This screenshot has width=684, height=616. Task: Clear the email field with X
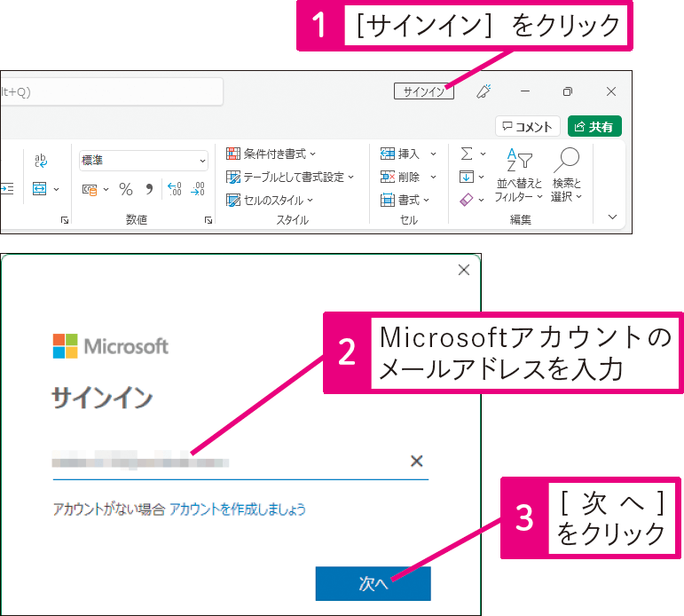[417, 461]
